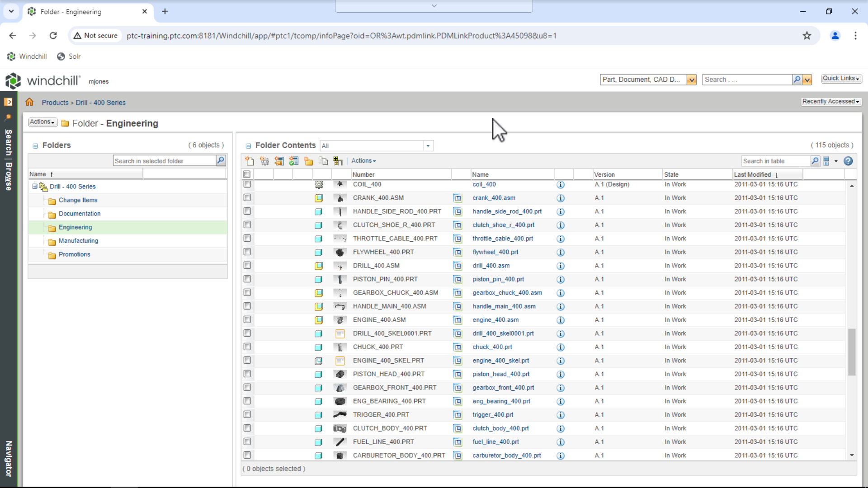Click the folder search magnifier icon
Viewport: 868px width, 488px height.
[221, 160]
